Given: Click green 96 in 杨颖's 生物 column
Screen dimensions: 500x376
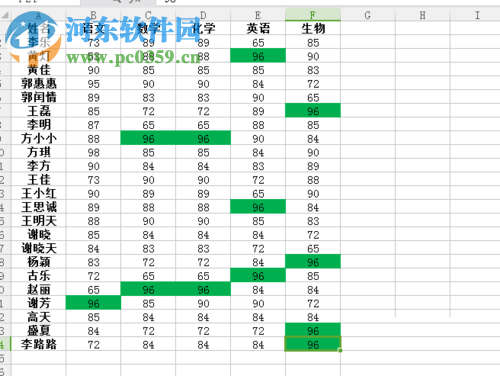Looking at the screenshot, I should pos(313,262).
